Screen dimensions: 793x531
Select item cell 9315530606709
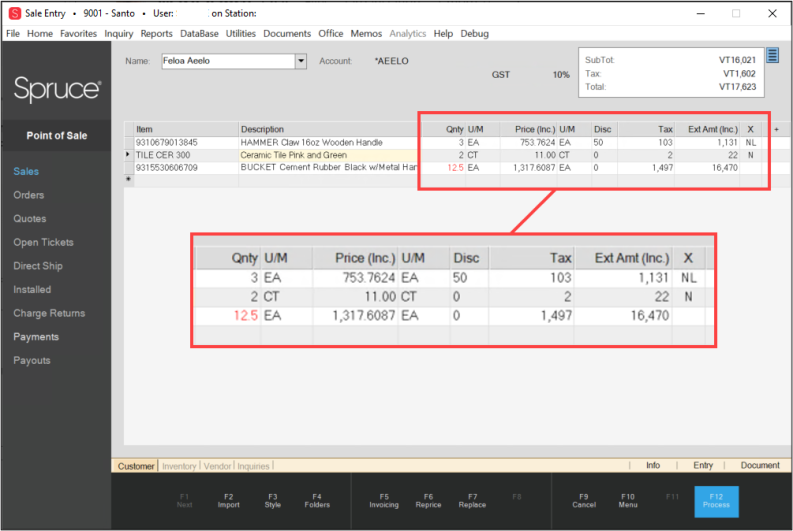point(186,167)
